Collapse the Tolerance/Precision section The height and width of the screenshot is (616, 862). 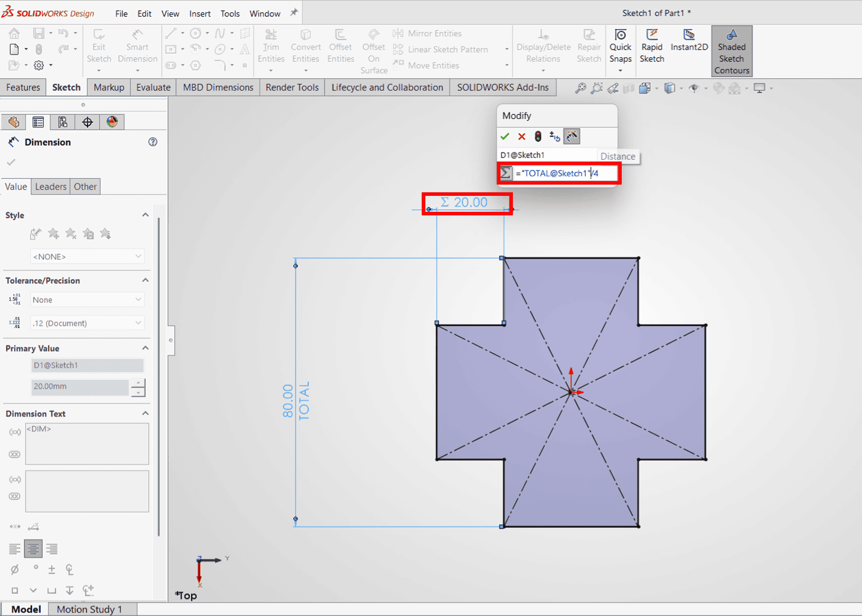pyautogui.click(x=146, y=280)
